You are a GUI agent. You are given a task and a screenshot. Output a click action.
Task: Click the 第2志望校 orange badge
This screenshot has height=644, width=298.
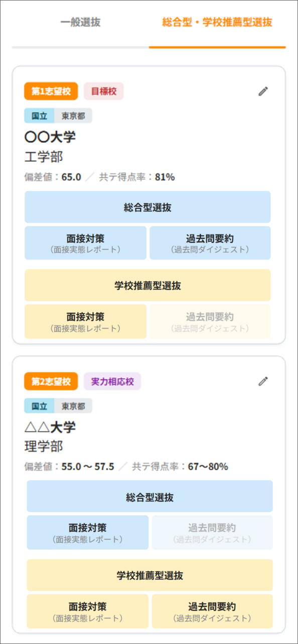[51, 381]
